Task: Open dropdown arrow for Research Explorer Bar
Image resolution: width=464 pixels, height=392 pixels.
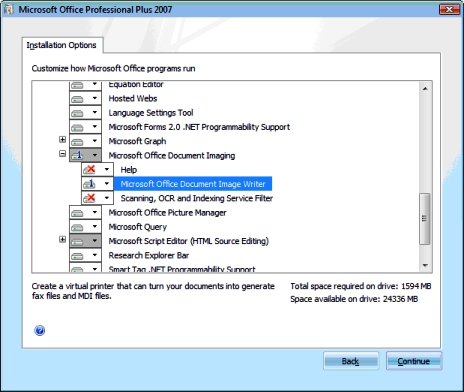Action: click(x=95, y=255)
